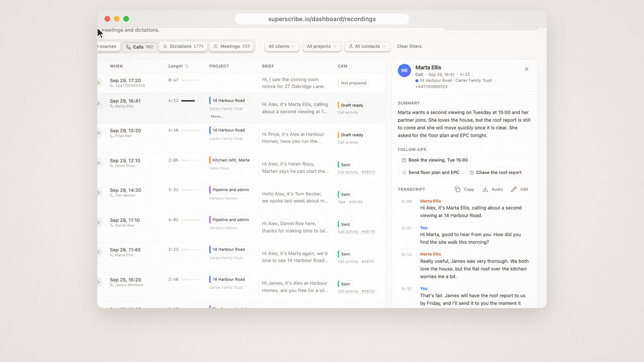Screen dimensions: 644x362
Task: Open the All clients dropdown
Action: pos(282,46)
